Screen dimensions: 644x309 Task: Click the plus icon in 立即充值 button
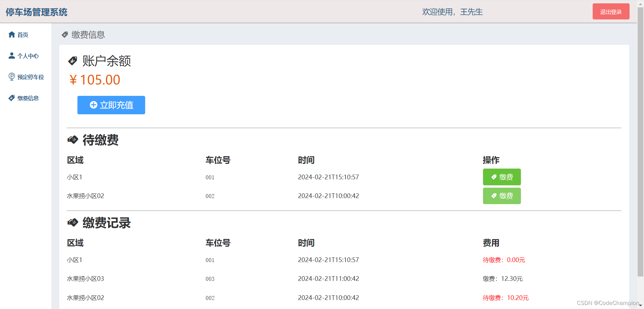pyautogui.click(x=94, y=105)
